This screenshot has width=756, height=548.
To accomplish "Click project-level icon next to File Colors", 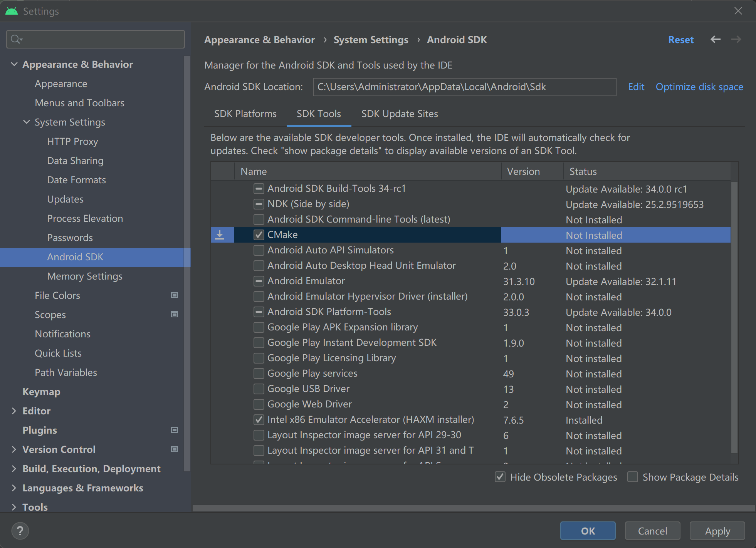I will (x=174, y=295).
